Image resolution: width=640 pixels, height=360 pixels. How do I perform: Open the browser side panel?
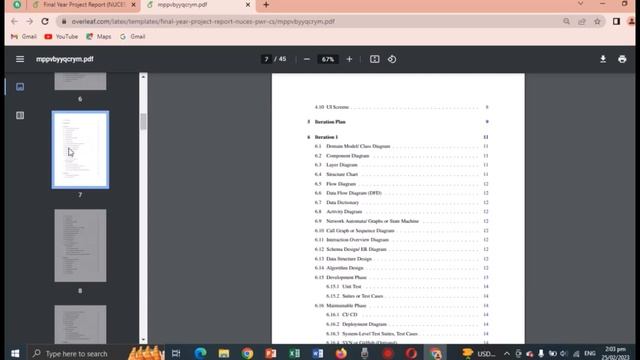(616, 21)
